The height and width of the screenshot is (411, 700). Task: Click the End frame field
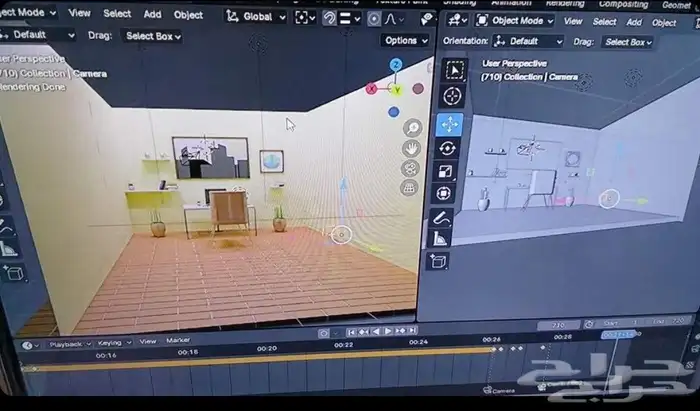click(x=669, y=321)
